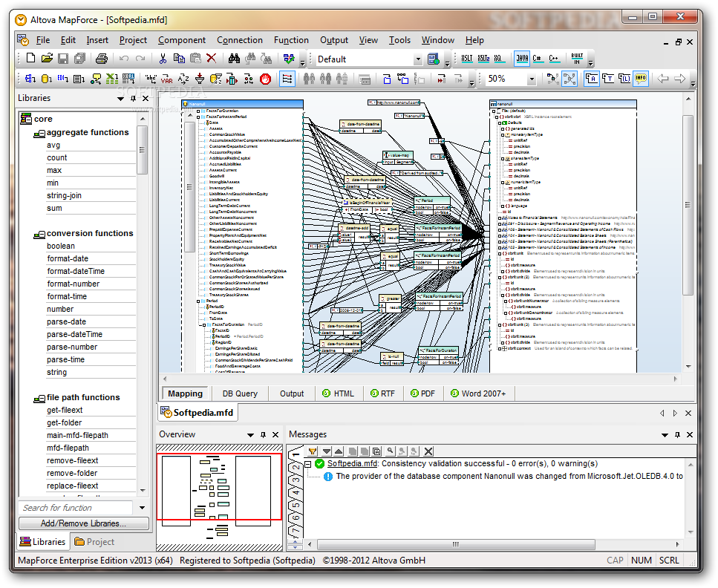Toggle show annotations (A) button
Screen dimensions: 718x588
[x=592, y=79]
